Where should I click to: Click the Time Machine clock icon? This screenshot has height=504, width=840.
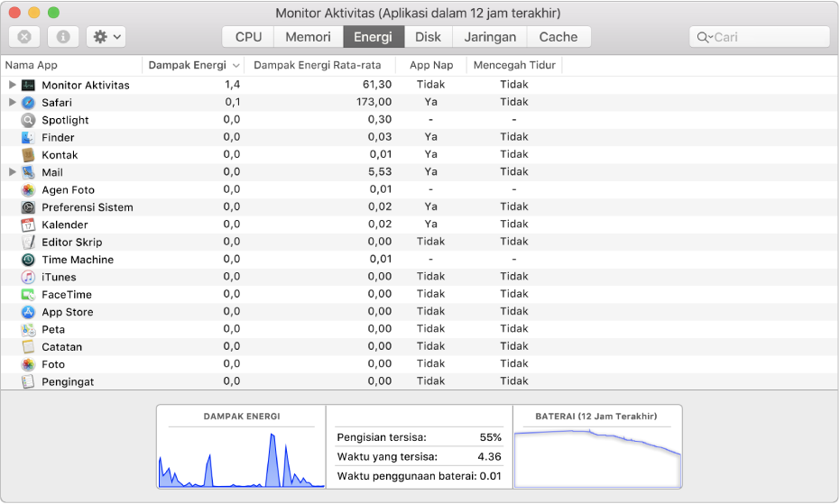tap(28, 260)
